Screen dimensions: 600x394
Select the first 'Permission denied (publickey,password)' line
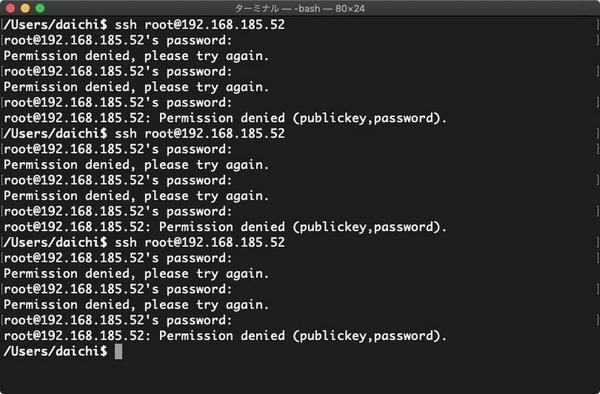225,118
